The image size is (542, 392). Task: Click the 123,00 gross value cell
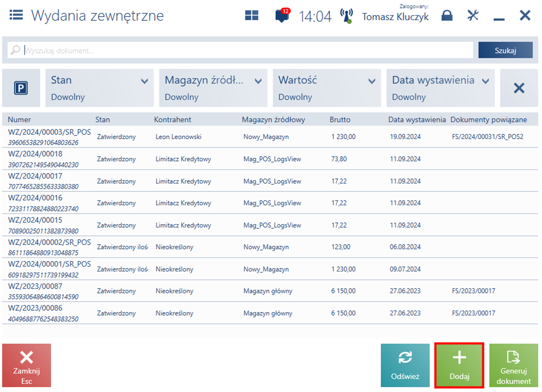pyautogui.click(x=341, y=247)
